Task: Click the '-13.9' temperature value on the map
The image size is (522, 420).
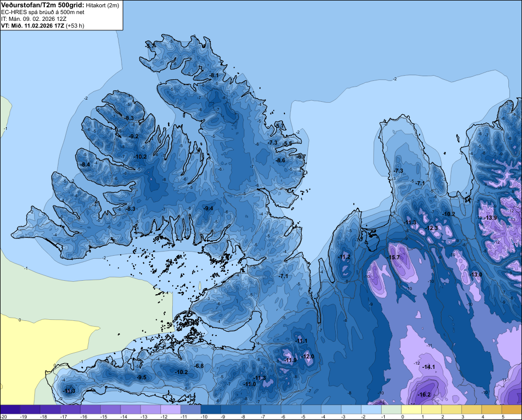Action: click(x=490, y=218)
